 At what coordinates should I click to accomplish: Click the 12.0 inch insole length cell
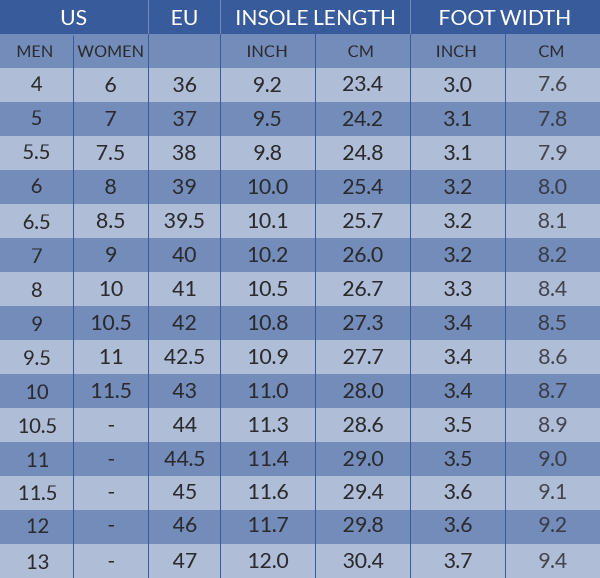268,561
